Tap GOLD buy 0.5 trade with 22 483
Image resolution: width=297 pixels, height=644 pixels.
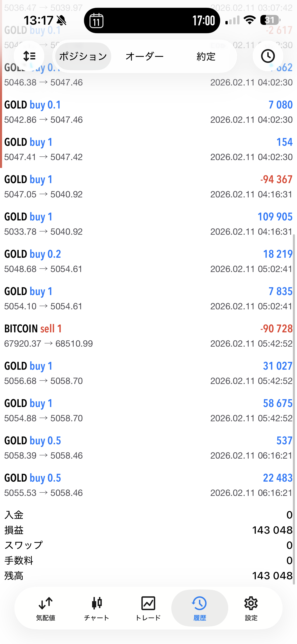(148, 485)
